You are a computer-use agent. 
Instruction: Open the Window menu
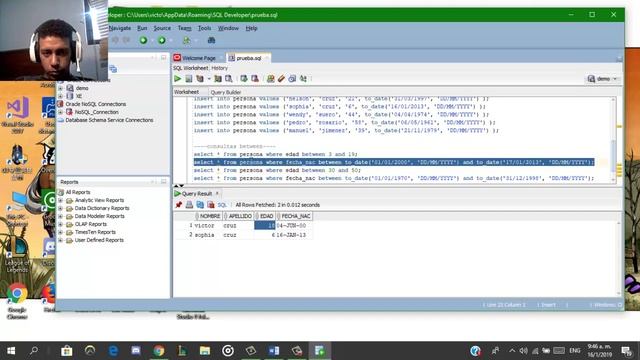[228, 28]
